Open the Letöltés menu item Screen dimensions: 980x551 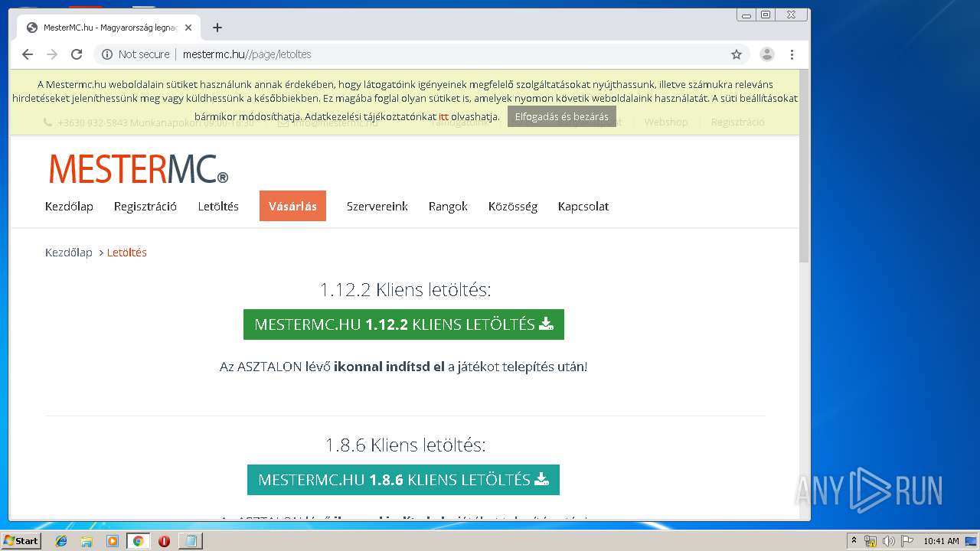pos(218,207)
